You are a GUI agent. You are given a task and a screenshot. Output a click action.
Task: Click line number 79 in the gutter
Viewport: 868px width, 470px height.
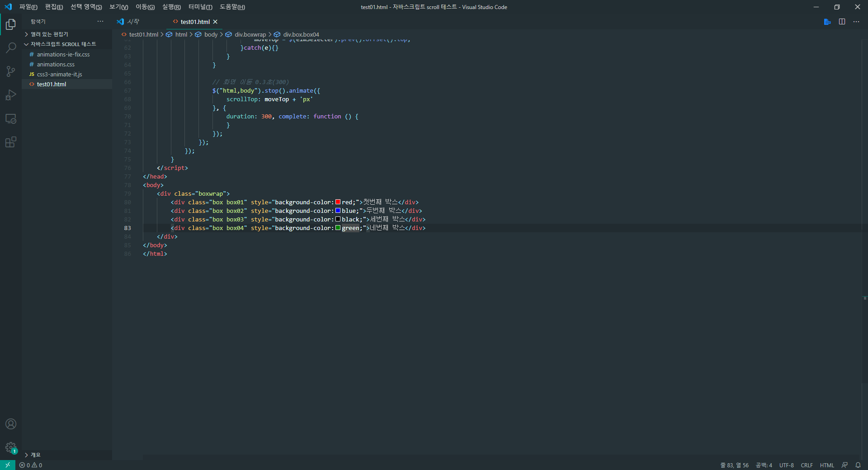click(x=127, y=193)
